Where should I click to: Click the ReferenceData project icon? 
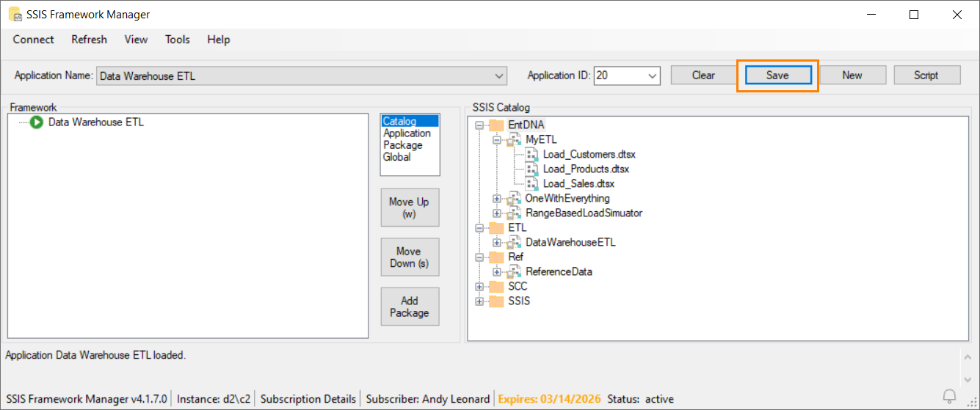click(x=515, y=271)
